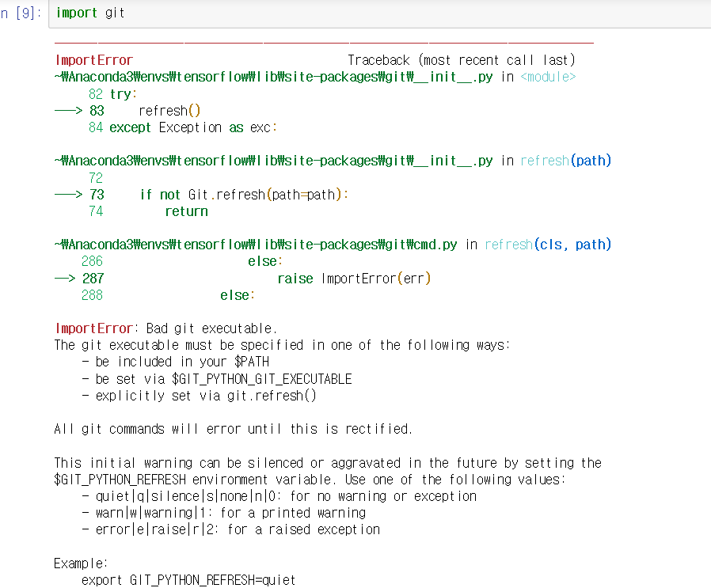711x588 pixels.
Task: Click the 'Example:' label
Action: (81, 563)
